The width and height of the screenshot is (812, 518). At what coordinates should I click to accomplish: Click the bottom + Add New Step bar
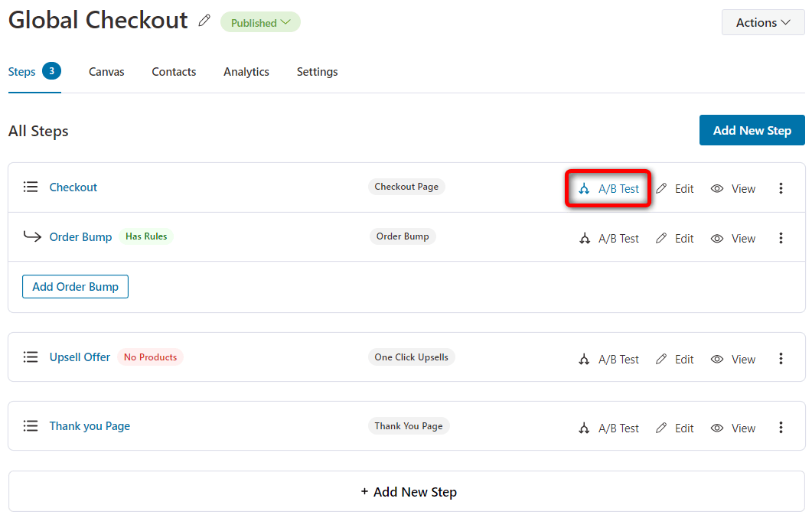click(x=407, y=492)
